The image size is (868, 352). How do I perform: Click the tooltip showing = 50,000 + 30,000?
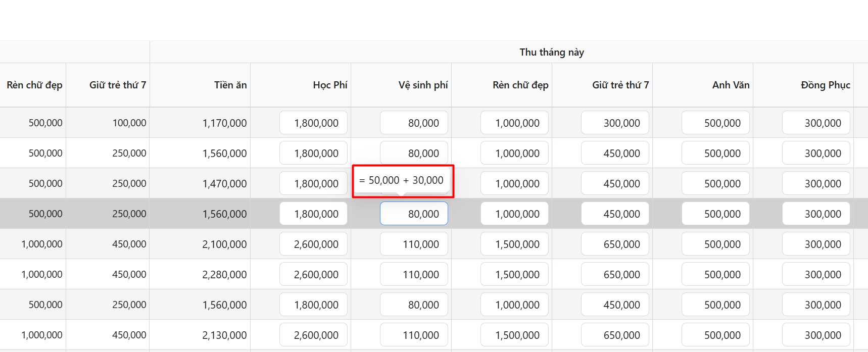(x=402, y=180)
